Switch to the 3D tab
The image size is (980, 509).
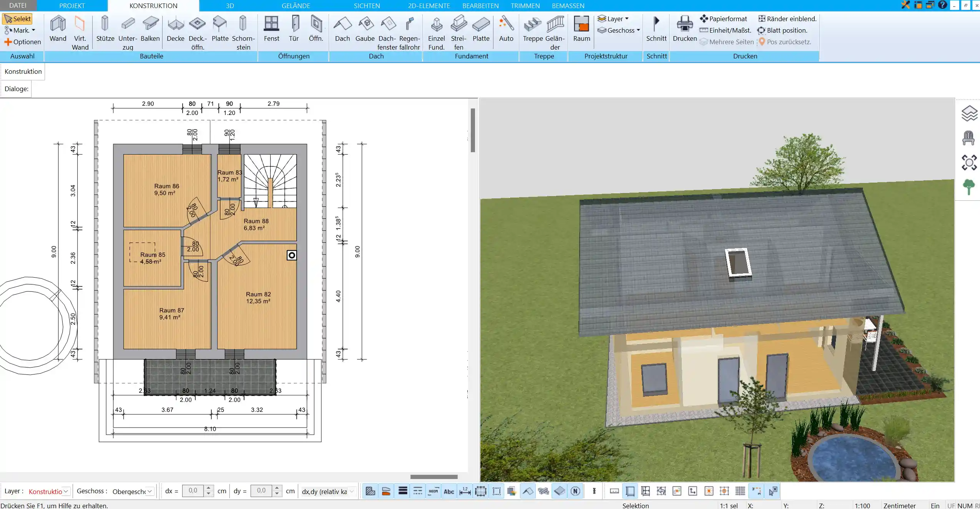pyautogui.click(x=230, y=5)
